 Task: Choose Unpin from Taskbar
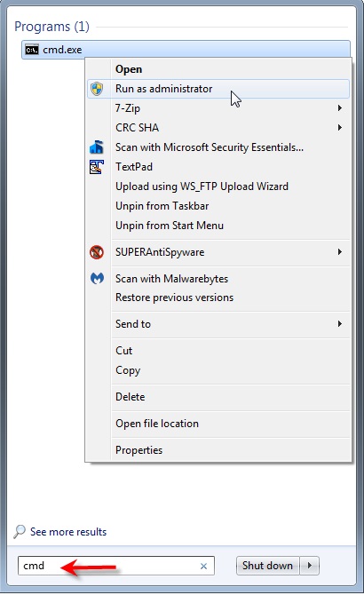click(162, 206)
